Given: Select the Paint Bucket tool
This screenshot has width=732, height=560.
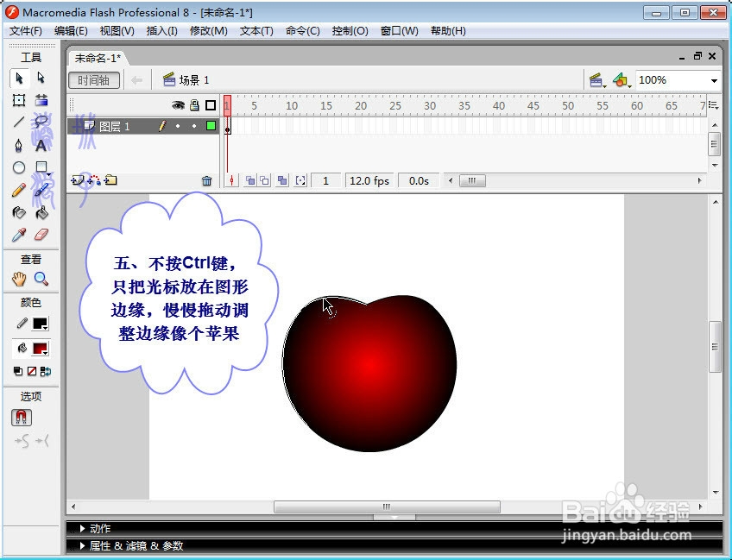Looking at the screenshot, I should tap(42, 211).
